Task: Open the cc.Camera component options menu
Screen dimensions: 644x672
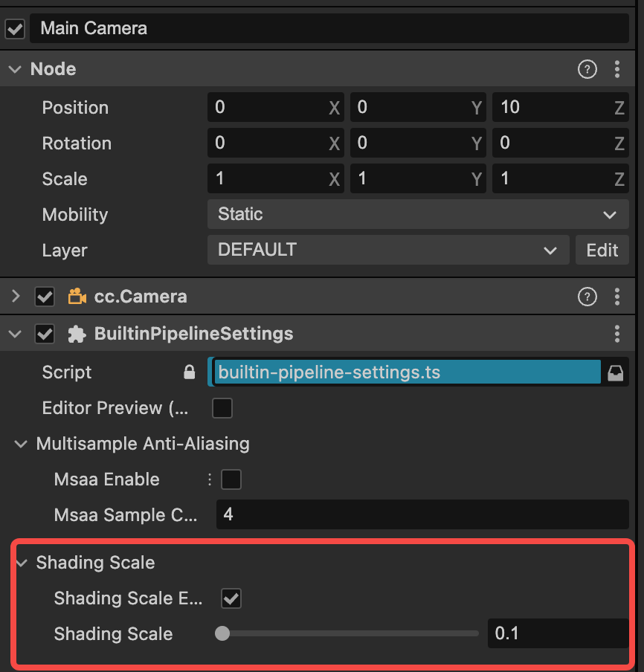Action: tap(617, 297)
